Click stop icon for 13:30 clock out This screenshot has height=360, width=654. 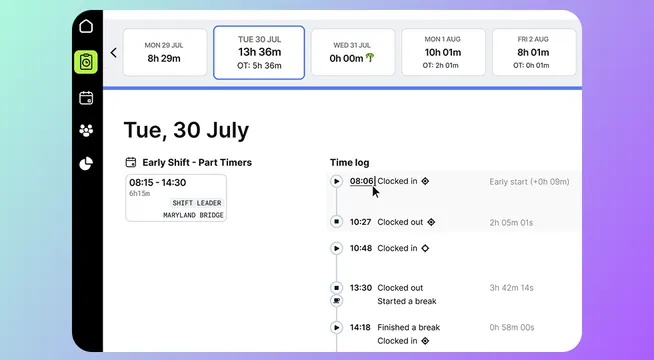[x=336, y=288]
